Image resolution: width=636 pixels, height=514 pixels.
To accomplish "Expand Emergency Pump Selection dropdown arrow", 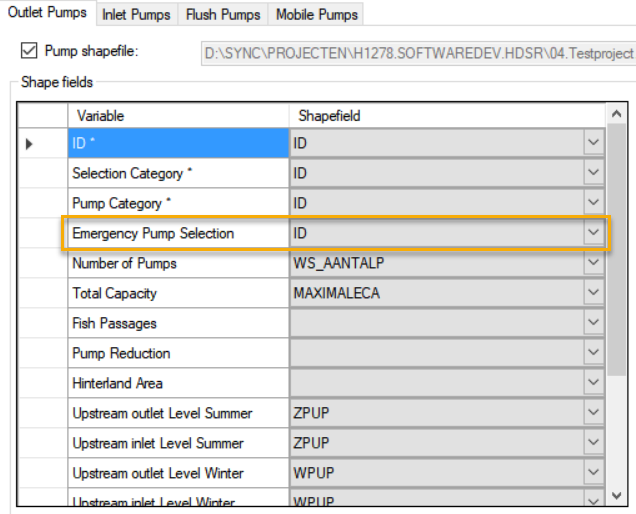I will click(594, 234).
